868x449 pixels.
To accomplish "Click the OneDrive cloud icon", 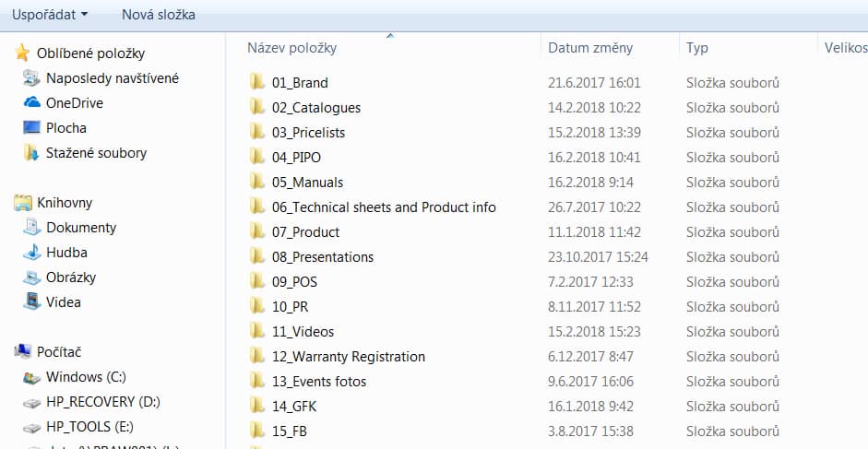I will coord(31,103).
